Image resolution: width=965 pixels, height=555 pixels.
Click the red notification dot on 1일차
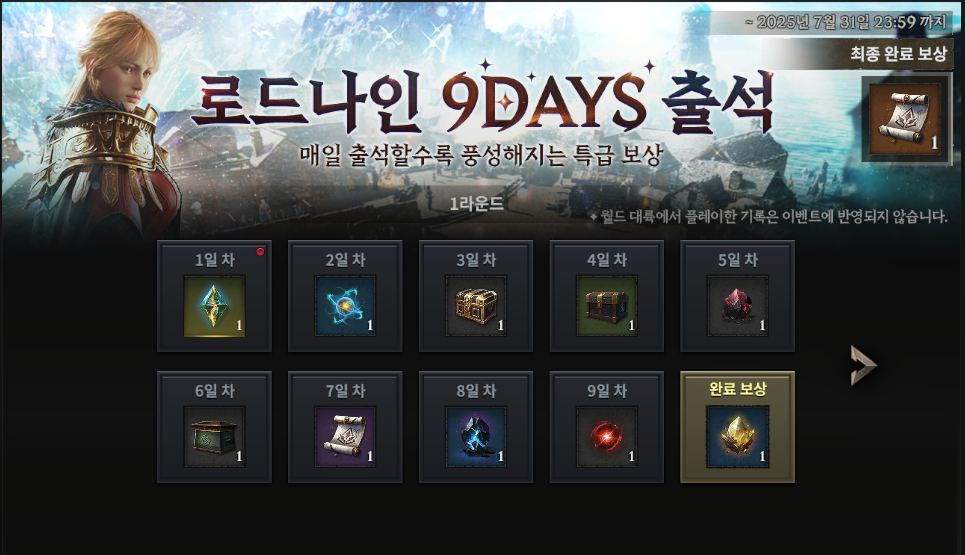(x=260, y=251)
